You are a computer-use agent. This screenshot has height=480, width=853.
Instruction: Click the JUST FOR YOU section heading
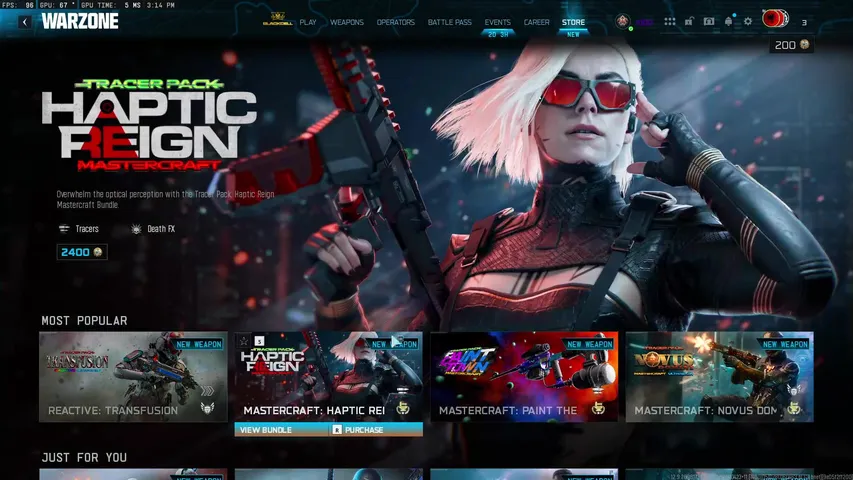[x=84, y=457]
